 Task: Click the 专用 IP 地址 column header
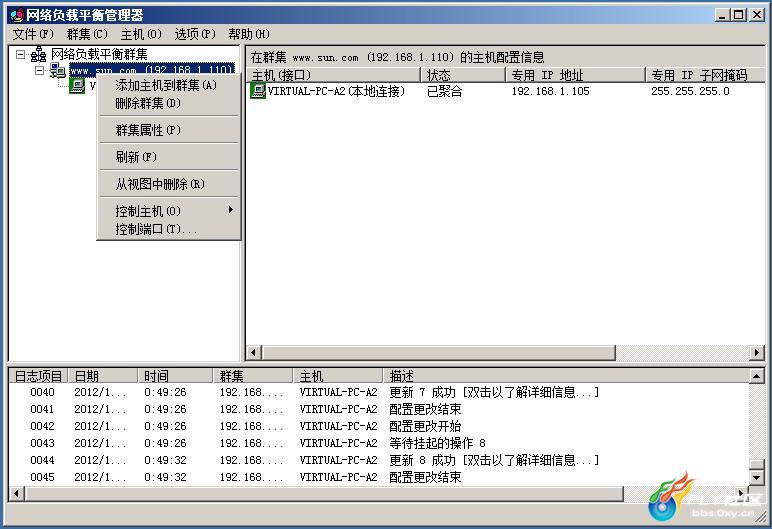click(x=575, y=75)
